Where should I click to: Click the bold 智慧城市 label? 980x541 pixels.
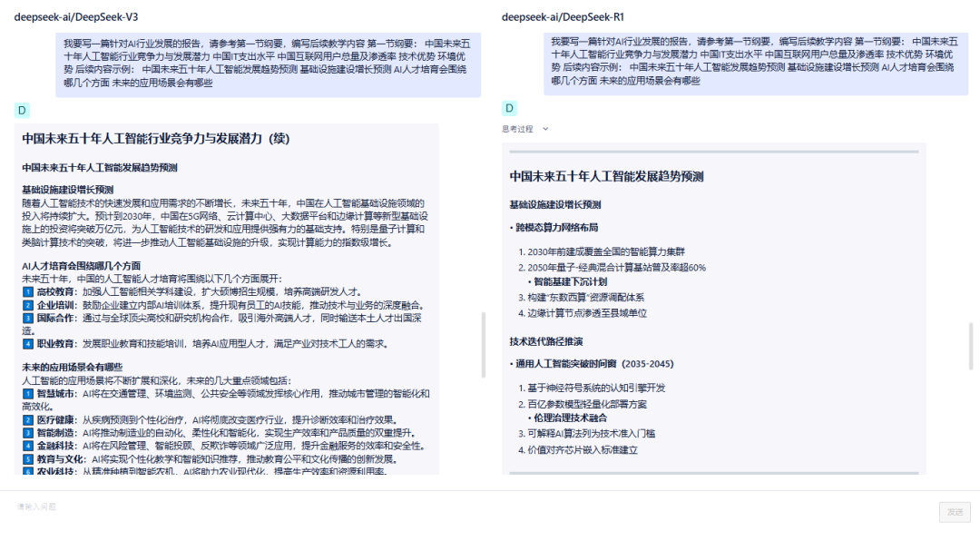pos(55,394)
